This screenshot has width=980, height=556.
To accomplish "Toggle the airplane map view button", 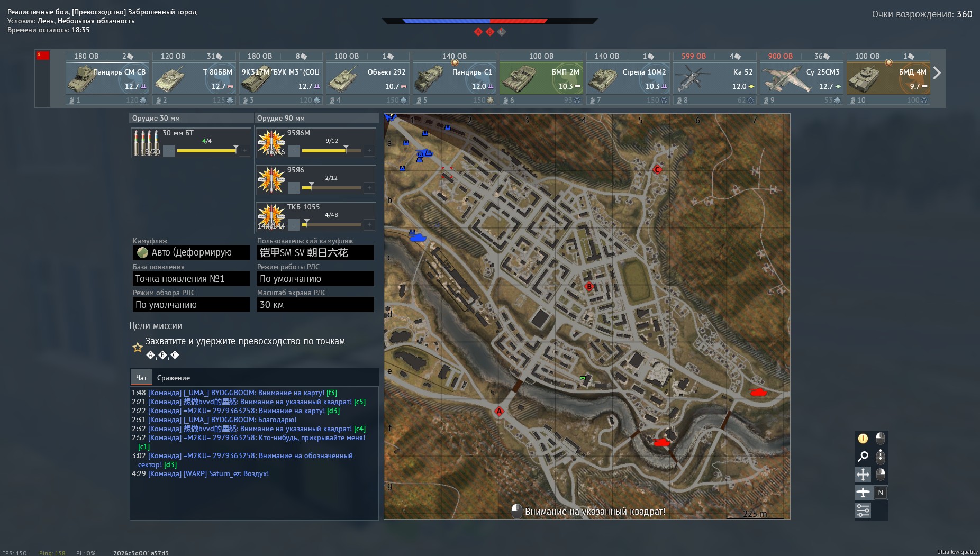I will (x=863, y=493).
